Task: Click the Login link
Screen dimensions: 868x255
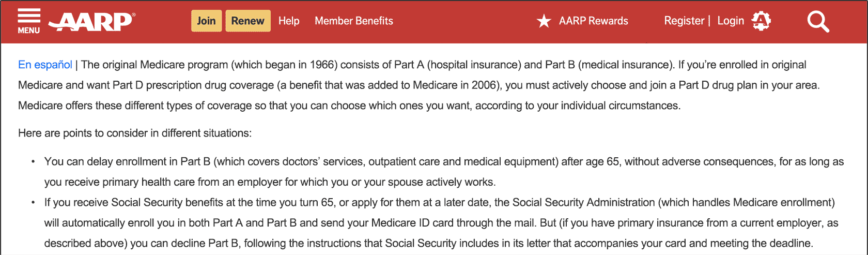Action: point(731,21)
